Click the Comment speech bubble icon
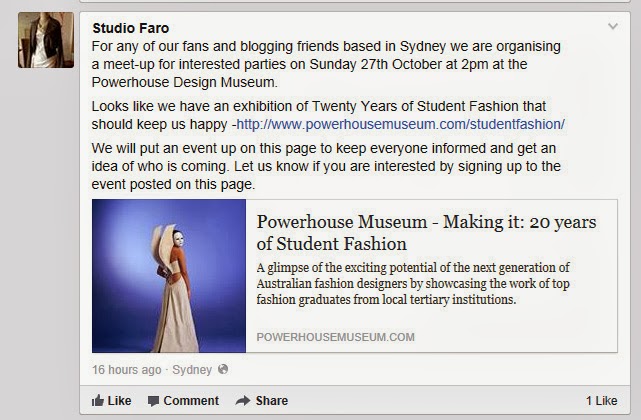 (153, 401)
